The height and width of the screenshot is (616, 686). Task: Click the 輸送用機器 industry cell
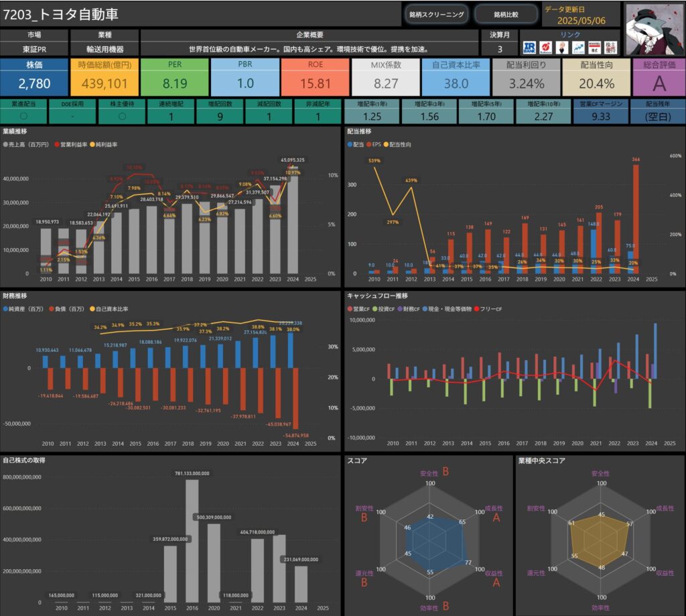(105, 50)
